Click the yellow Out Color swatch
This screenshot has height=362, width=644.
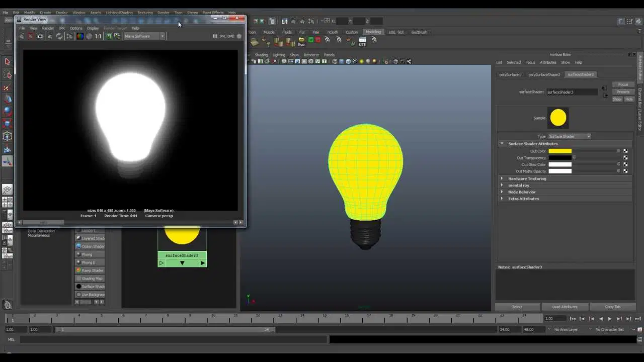point(560,151)
